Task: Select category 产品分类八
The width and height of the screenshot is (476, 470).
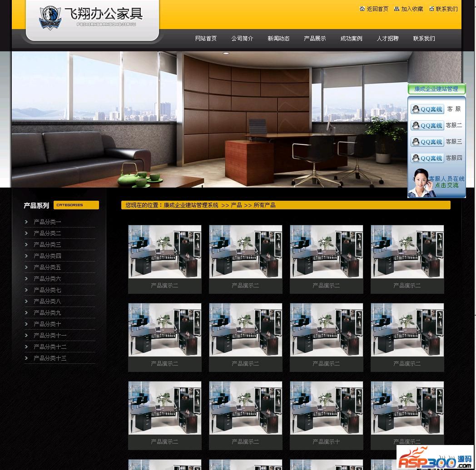Action: (47, 301)
